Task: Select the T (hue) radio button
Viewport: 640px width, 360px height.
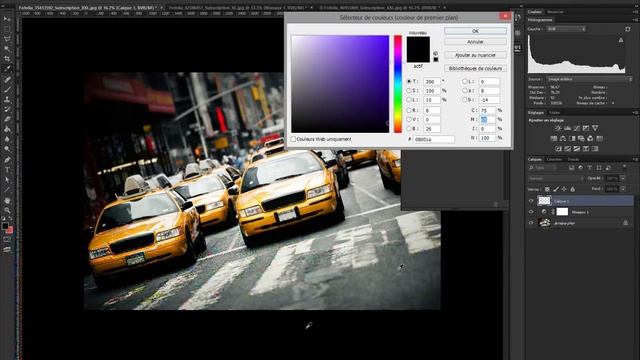Action: coord(409,82)
